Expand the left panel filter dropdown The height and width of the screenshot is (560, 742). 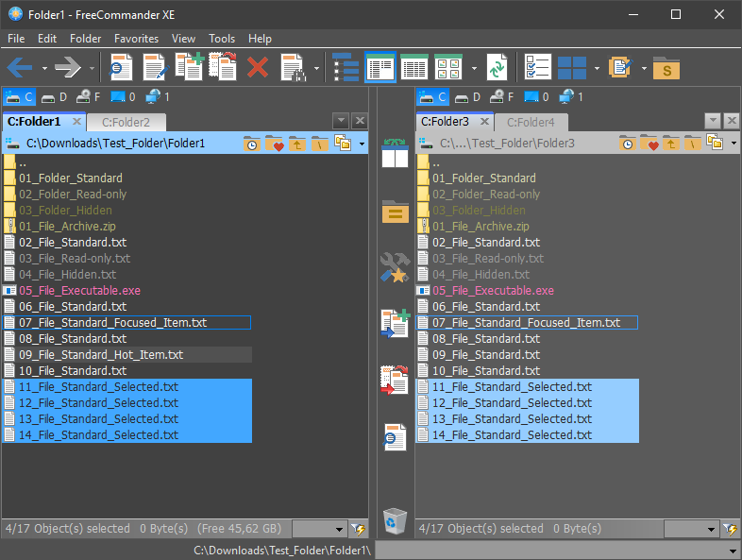[x=339, y=529]
